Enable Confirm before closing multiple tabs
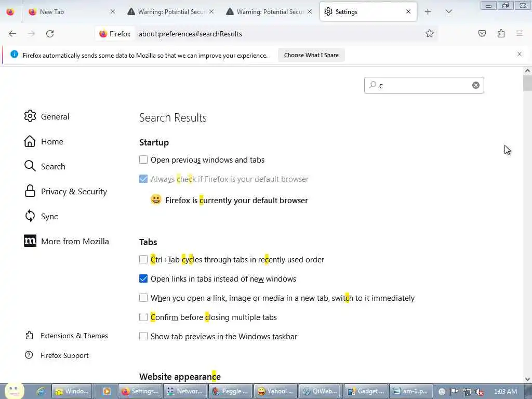 click(x=143, y=317)
